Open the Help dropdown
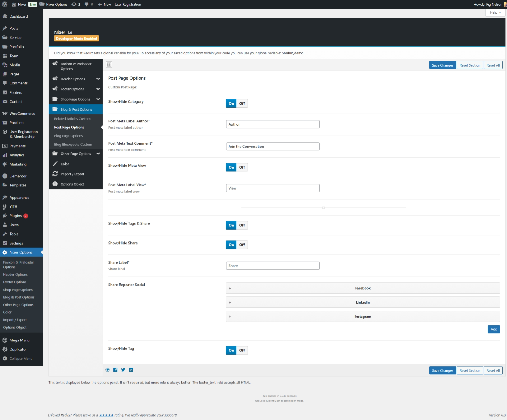This screenshot has width=507, height=420. tap(495, 12)
